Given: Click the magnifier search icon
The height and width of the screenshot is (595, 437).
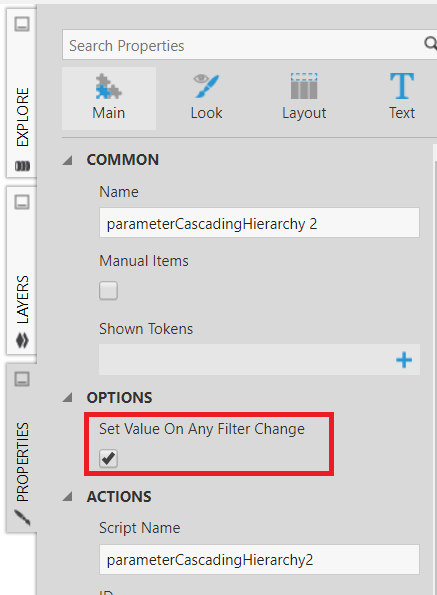Looking at the screenshot, I should (x=431, y=44).
